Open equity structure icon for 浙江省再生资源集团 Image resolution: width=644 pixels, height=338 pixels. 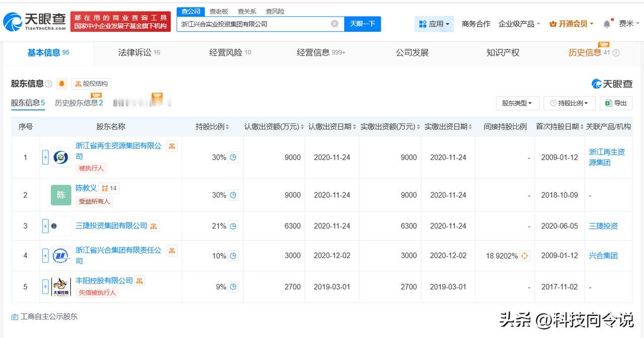click(x=172, y=146)
